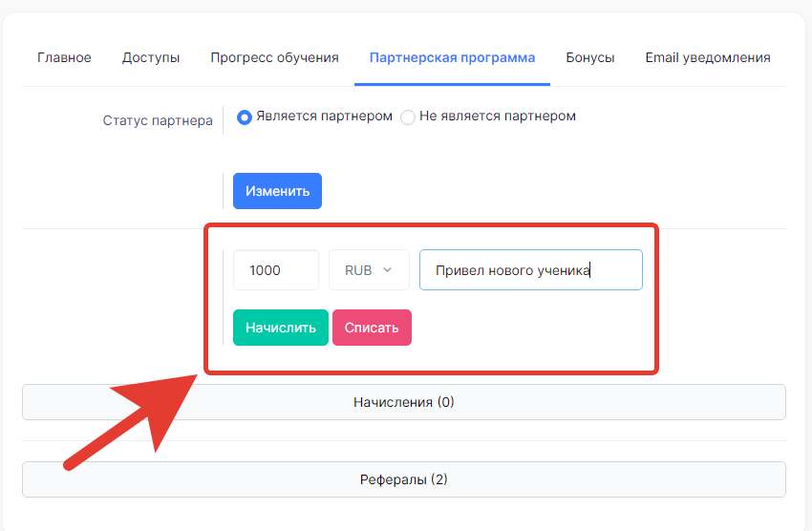Expand the Рефералы (2) section
This screenshot has height=531, width=812.
click(x=404, y=479)
